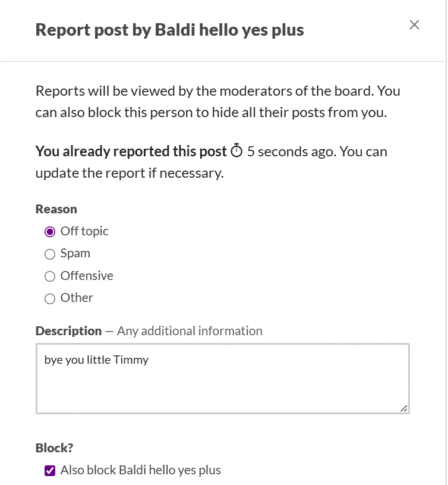Click the '5 seconds ago' timestamp
Image resolution: width=448 pixels, height=485 pixels.
[291, 152]
